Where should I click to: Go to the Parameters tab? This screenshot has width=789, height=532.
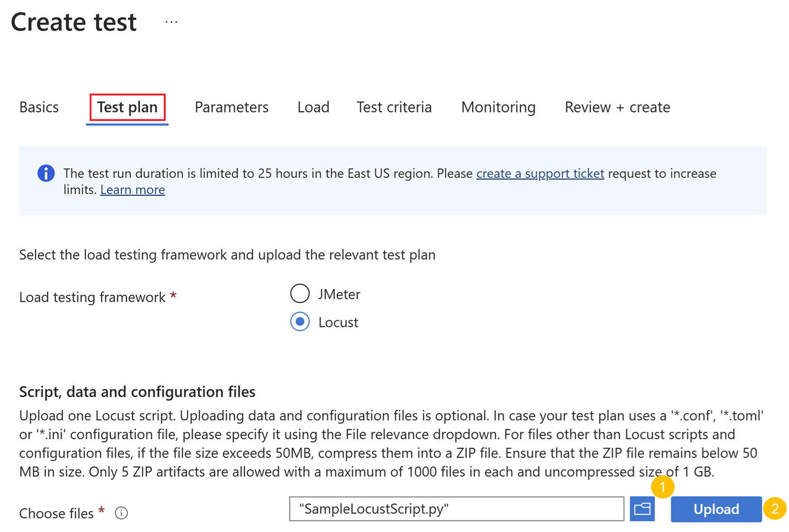pyautogui.click(x=231, y=107)
